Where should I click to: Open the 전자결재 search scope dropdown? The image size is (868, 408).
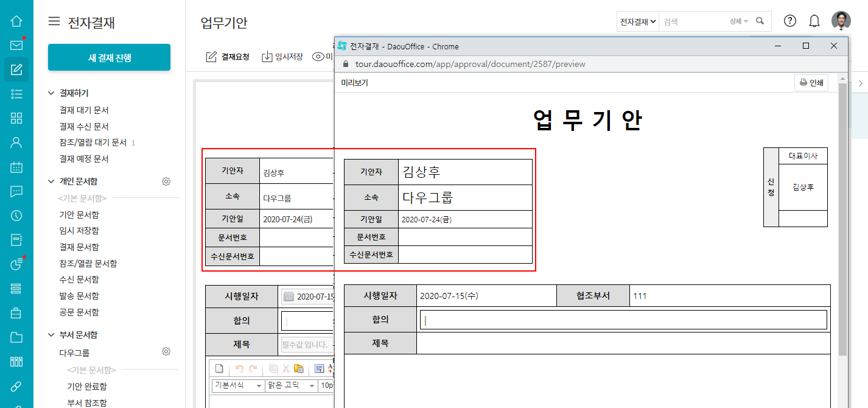coord(638,21)
